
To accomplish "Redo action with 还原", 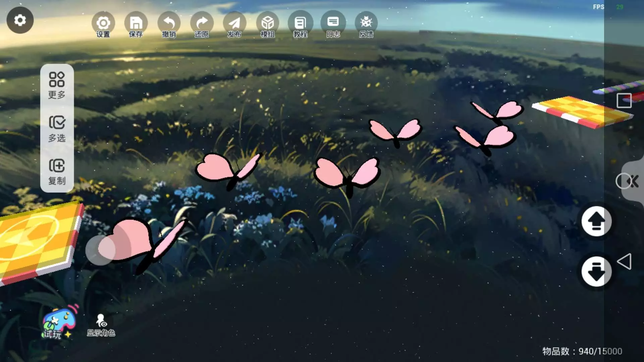I will (x=202, y=24).
